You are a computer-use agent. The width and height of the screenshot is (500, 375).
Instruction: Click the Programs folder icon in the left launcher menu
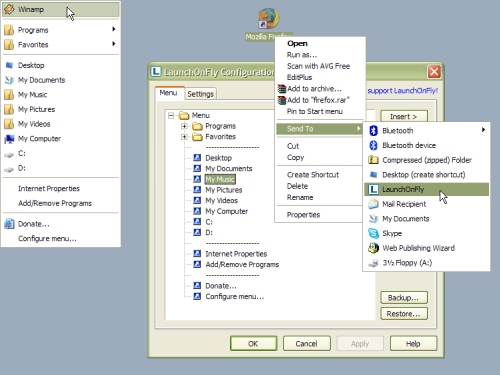coord(9,30)
